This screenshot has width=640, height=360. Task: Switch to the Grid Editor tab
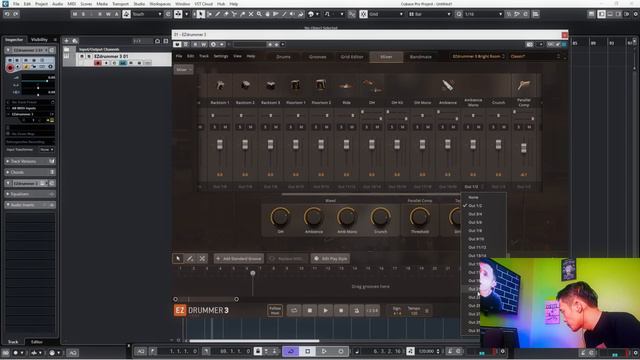pyautogui.click(x=352, y=57)
